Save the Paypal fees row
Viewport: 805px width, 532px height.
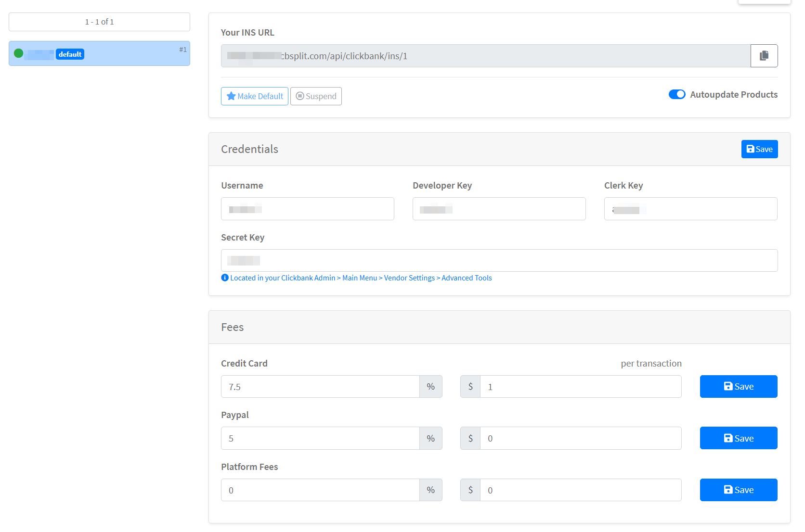[738, 438]
